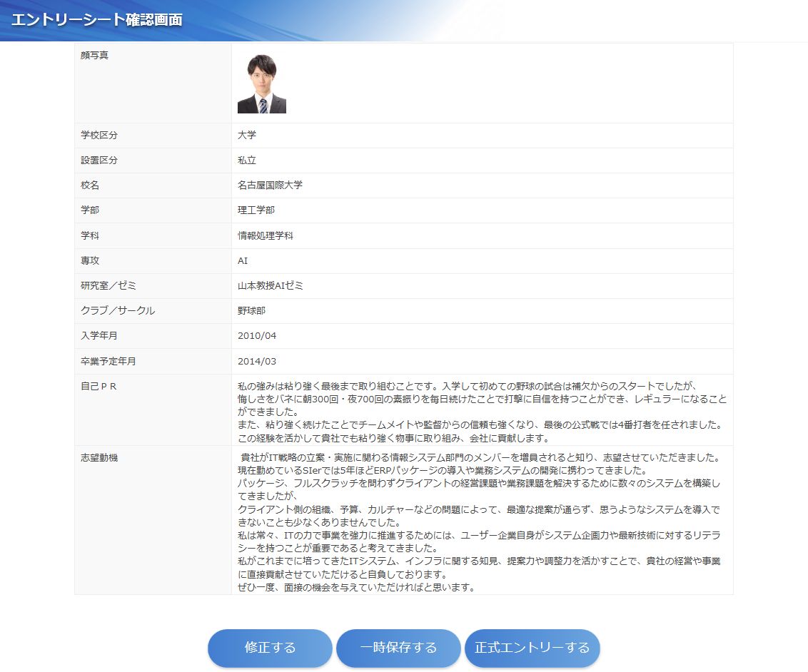Click the 修正する button
This screenshot has height=672, width=808.
pos(270,648)
